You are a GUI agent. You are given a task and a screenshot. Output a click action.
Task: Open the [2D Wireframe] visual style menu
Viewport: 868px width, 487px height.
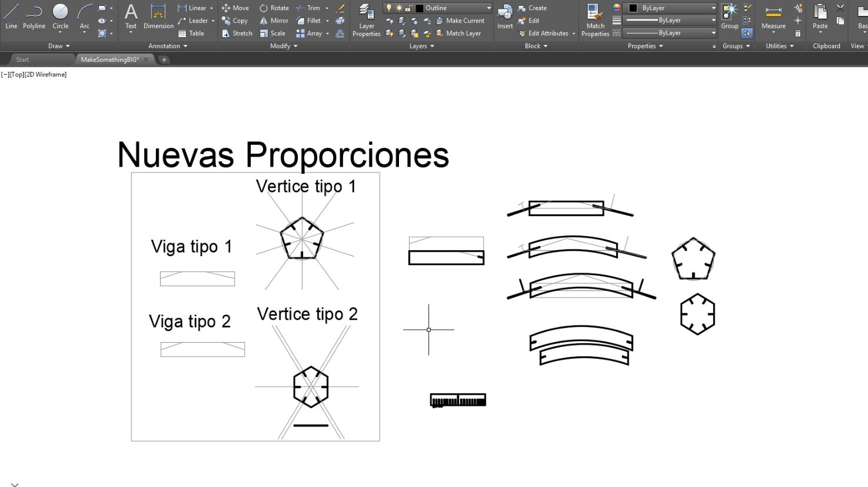(x=46, y=75)
